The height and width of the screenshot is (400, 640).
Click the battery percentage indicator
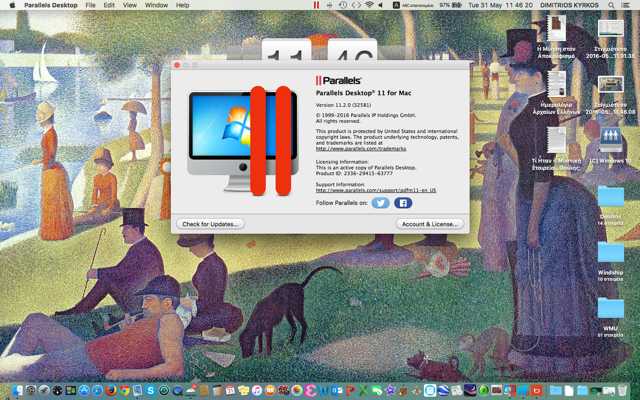[x=450, y=5]
